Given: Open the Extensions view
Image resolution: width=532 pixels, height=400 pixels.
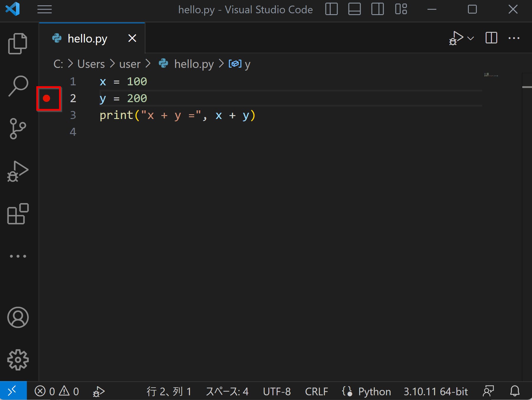Looking at the screenshot, I should (x=18, y=214).
